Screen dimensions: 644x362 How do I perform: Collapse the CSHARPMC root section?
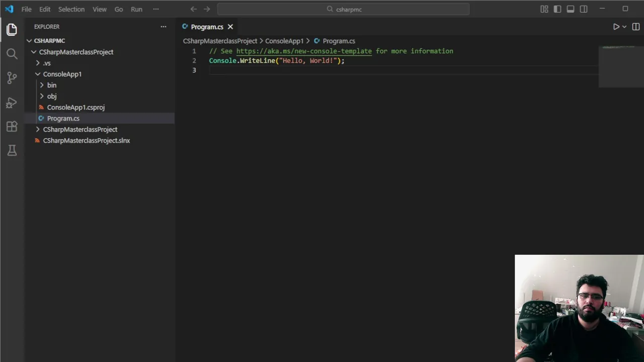[29, 41]
